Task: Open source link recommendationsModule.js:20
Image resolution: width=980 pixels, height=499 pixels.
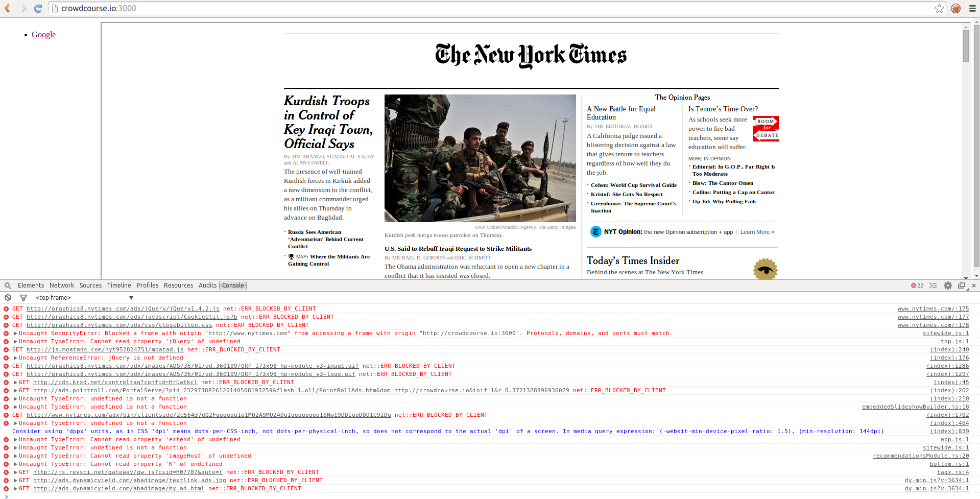Action: coord(921,456)
